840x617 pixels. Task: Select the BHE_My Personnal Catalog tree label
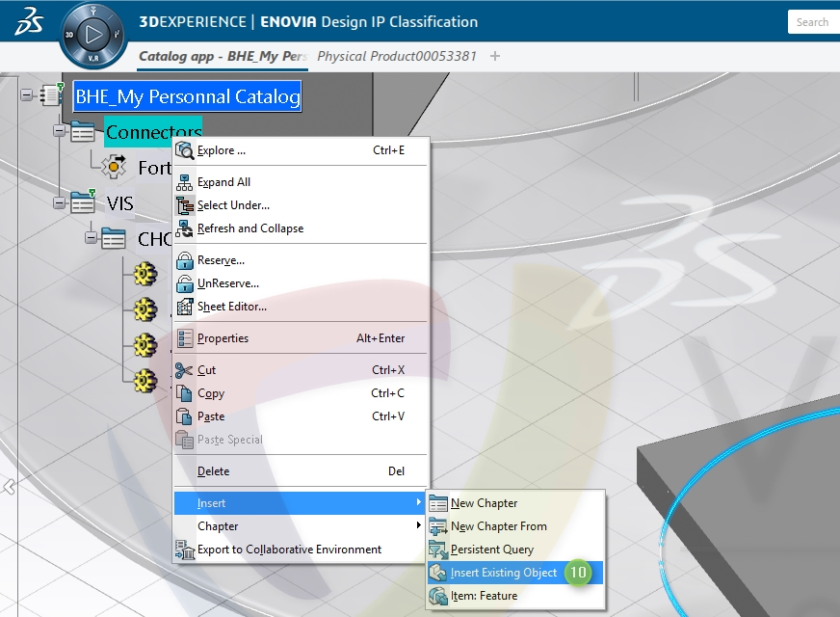tap(188, 96)
